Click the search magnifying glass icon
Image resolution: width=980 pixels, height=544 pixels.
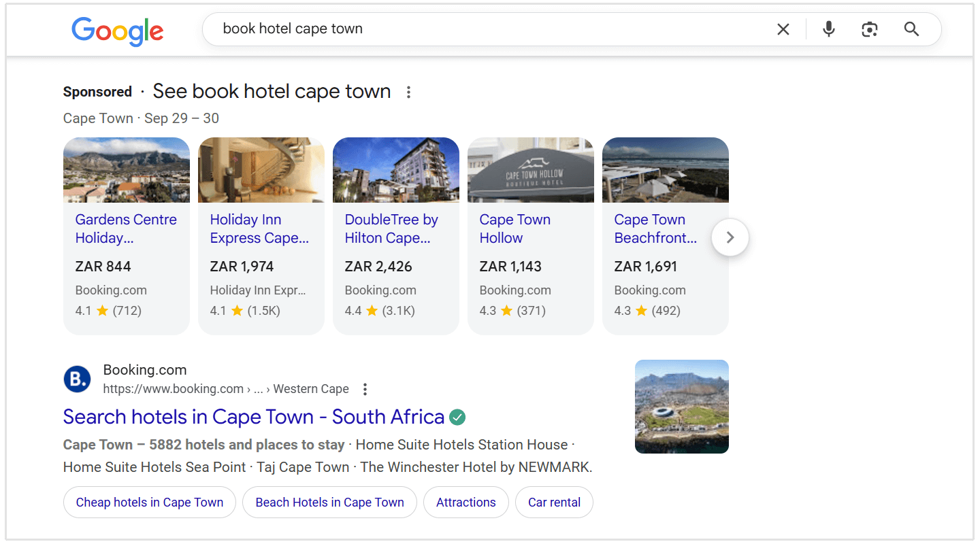(911, 29)
